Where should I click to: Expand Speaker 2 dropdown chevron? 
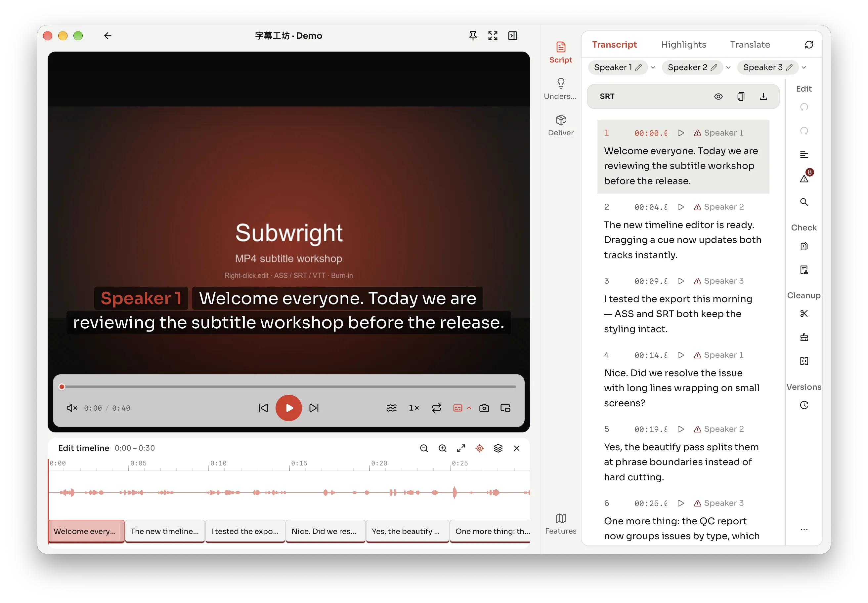click(728, 68)
